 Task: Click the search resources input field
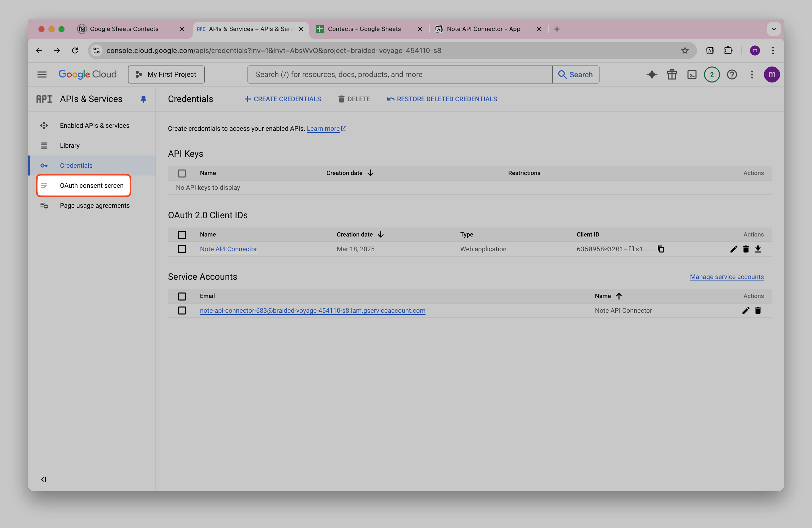coord(399,74)
